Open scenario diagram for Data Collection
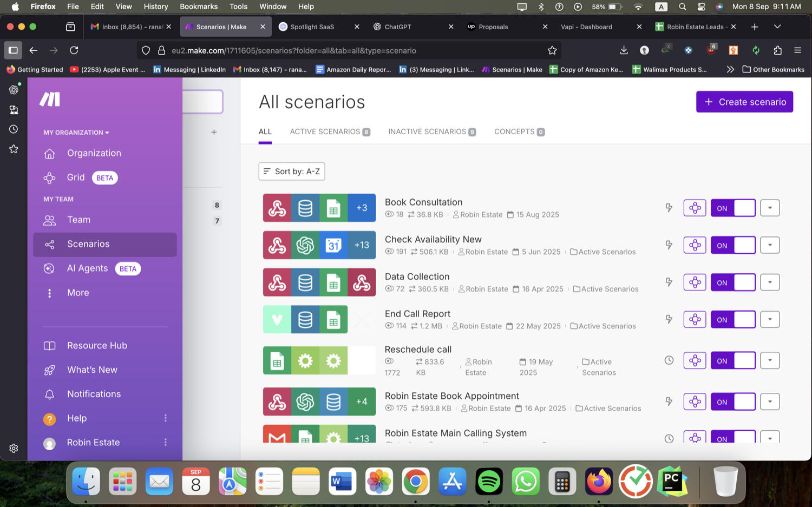 (x=695, y=282)
